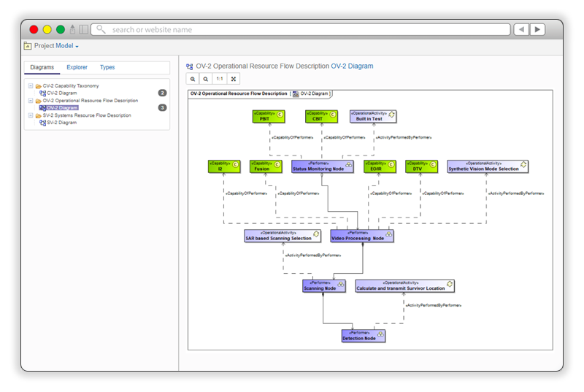
Task: Open the CV-2 Diagram tree item
Action: tap(61, 93)
